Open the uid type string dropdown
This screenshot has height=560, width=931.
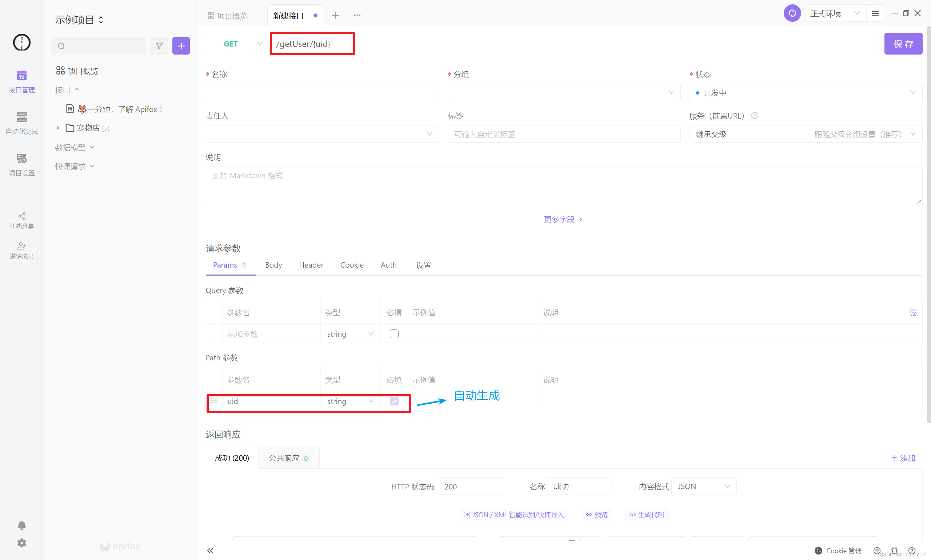click(x=350, y=401)
